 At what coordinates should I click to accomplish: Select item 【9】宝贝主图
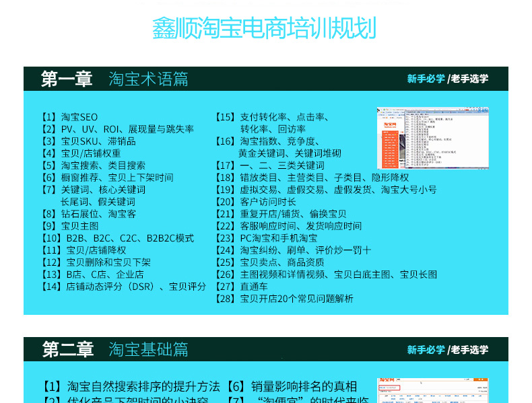69,226
